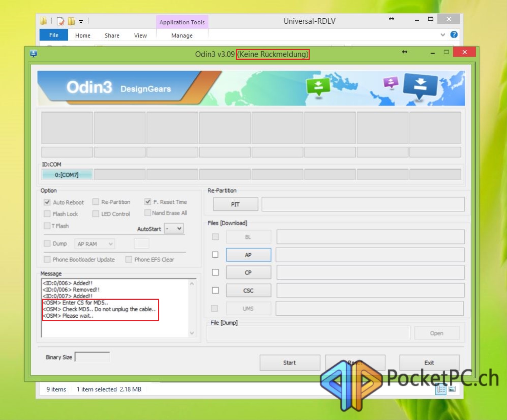Tick the checkbox next to CP
Screen dimensions: 507x420
[x=215, y=272]
